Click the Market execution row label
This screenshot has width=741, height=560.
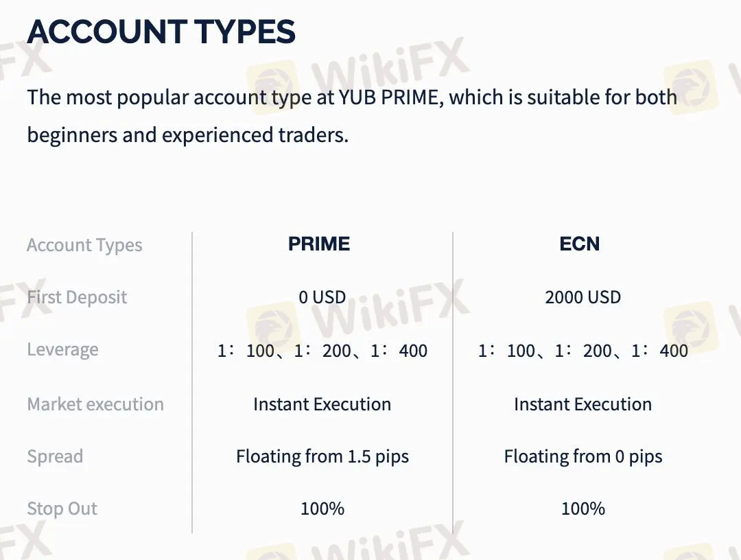(x=95, y=404)
